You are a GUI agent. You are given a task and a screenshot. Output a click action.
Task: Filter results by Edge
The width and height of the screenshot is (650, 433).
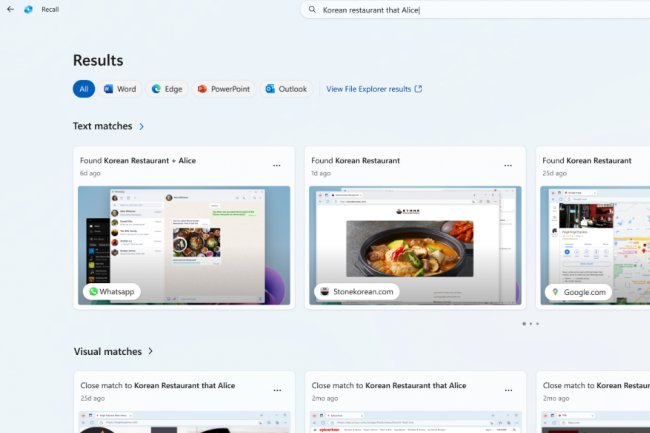pyautogui.click(x=167, y=89)
